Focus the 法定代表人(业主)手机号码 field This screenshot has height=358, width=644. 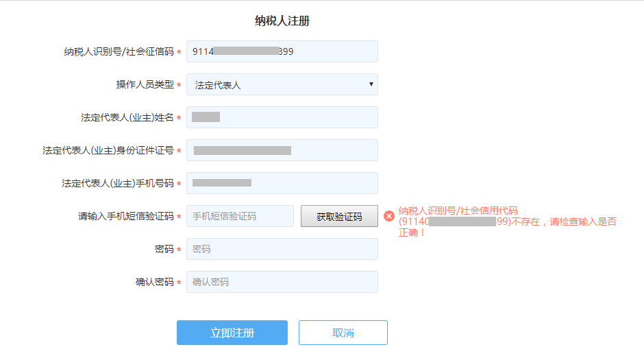(282, 183)
